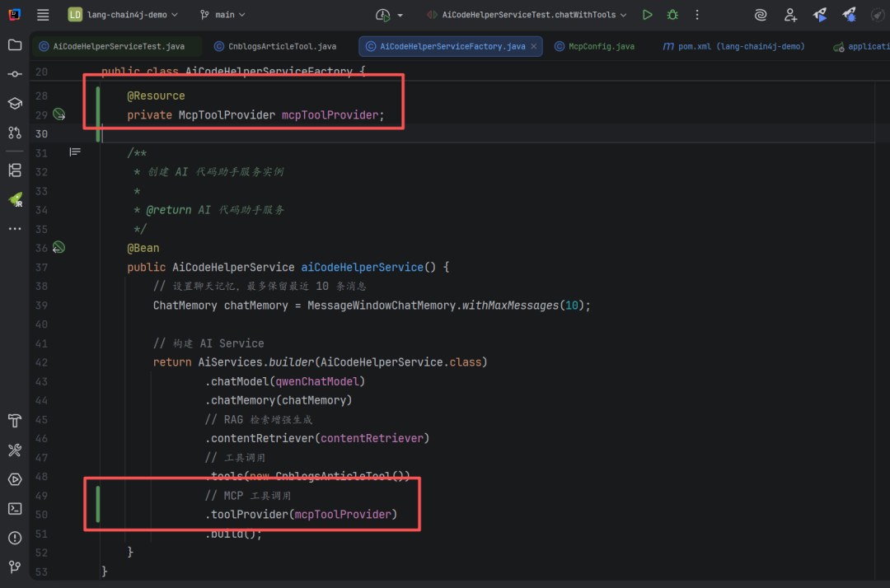
Task: Open the run configuration chatWithTools dropdown
Action: pyautogui.click(x=527, y=15)
